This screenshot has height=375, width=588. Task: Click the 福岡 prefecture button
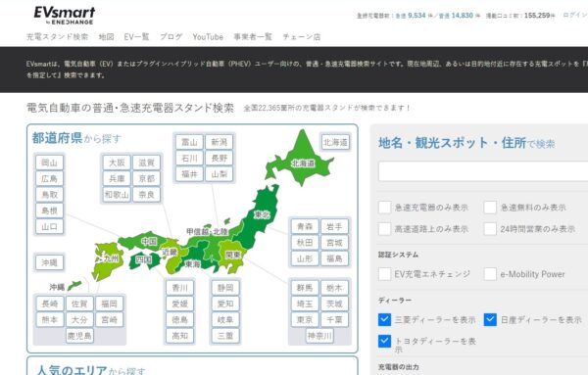109,304
